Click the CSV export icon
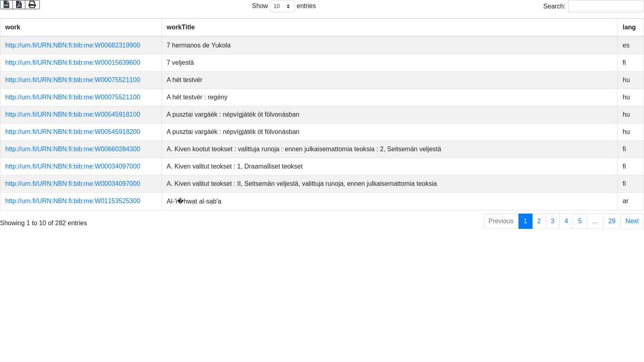Image resolution: width=644 pixels, height=362 pixels. pyautogui.click(x=6, y=4)
